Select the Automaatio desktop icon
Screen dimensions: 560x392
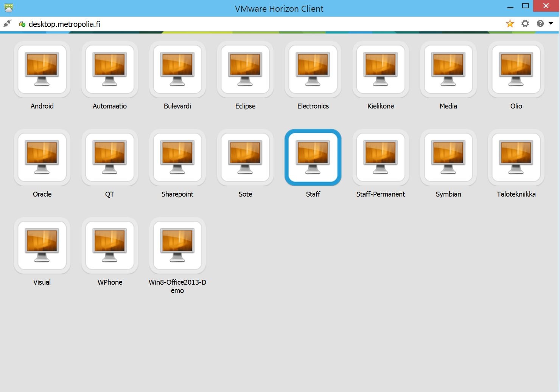click(110, 70)
